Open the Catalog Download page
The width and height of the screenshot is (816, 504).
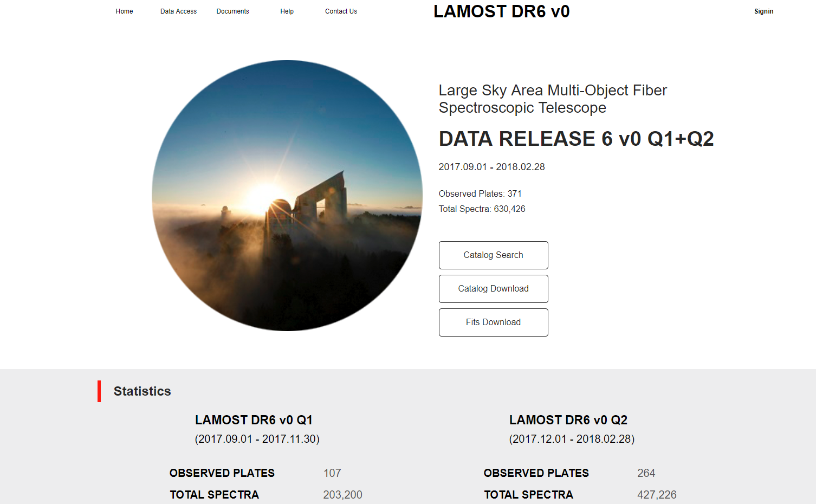pos(493,289)
